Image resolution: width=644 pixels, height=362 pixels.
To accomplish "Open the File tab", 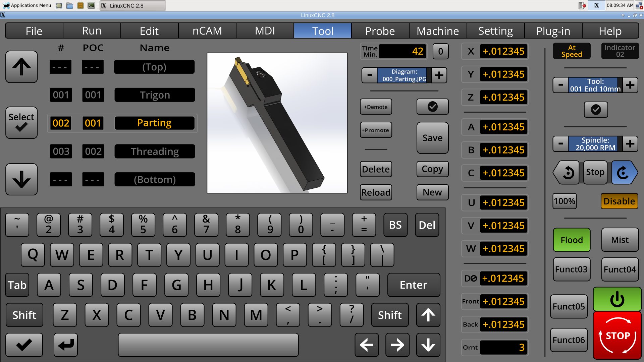I will (x=34, y=31).
